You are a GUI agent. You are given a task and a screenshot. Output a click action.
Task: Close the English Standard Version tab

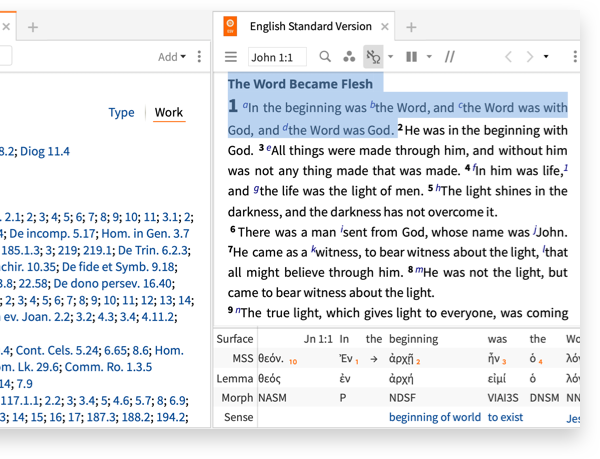[x=385, y=27]
